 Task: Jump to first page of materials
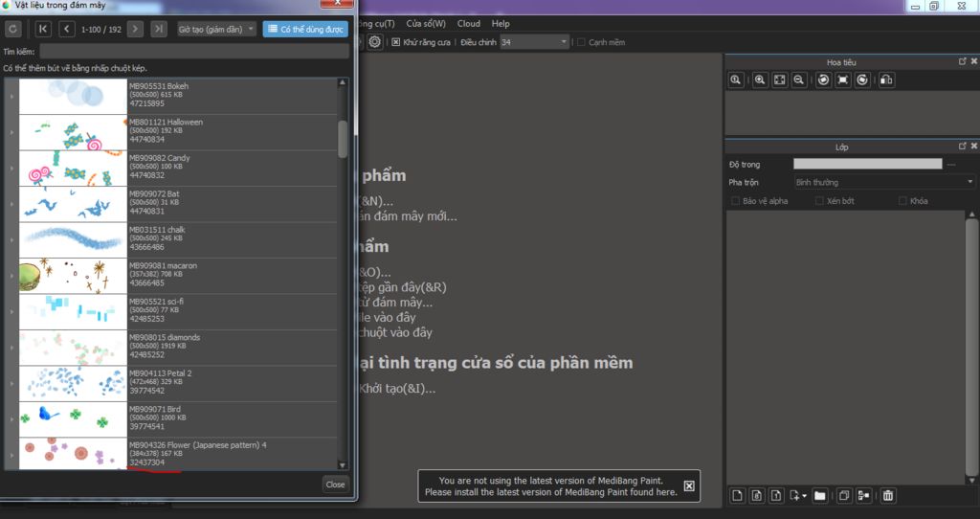click(43, 29)
